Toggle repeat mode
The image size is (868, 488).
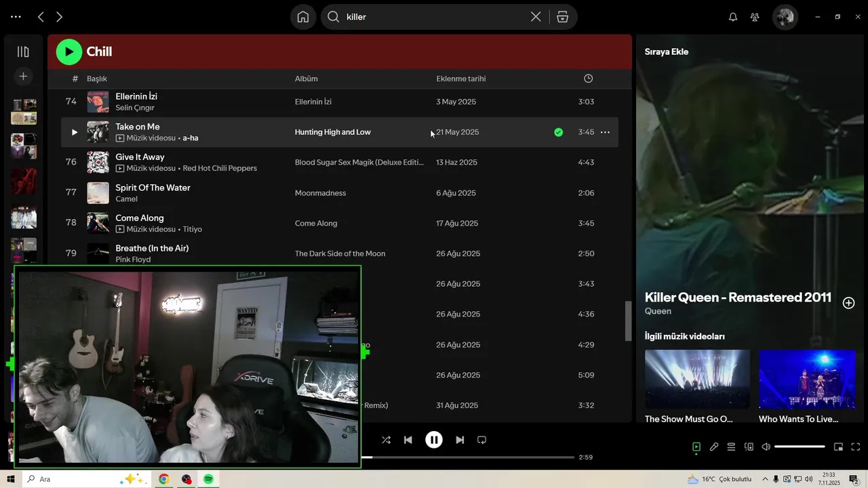click(x=481, y=440)
